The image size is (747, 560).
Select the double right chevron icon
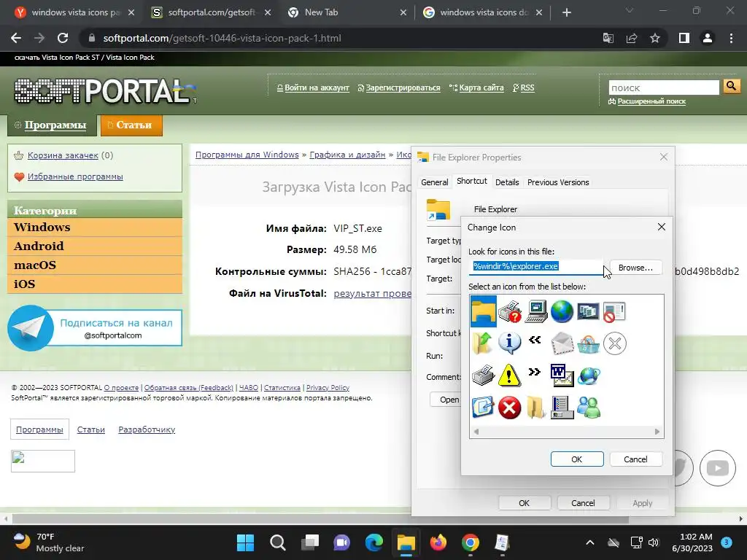(x=535, y=372)
